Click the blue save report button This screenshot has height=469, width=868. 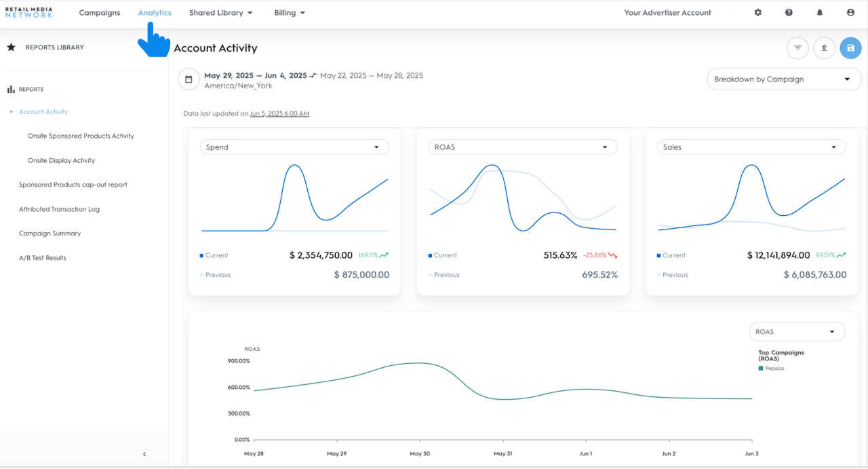[850, 48]
